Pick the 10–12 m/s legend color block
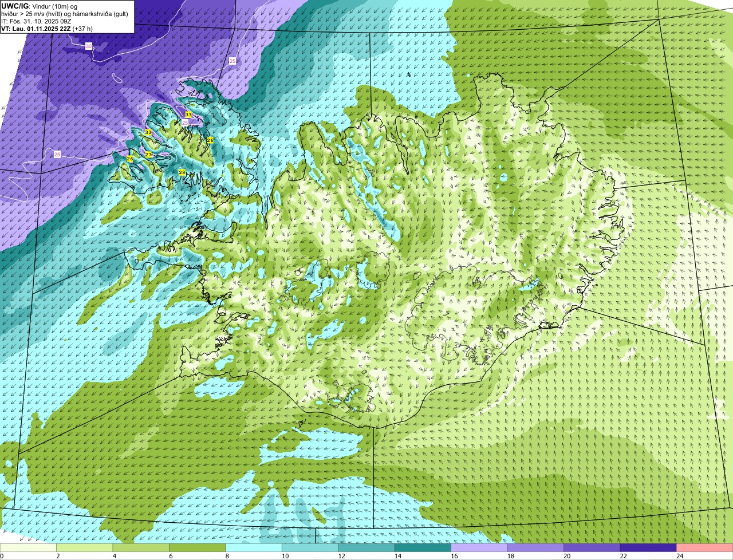 (x=310, y=548)
